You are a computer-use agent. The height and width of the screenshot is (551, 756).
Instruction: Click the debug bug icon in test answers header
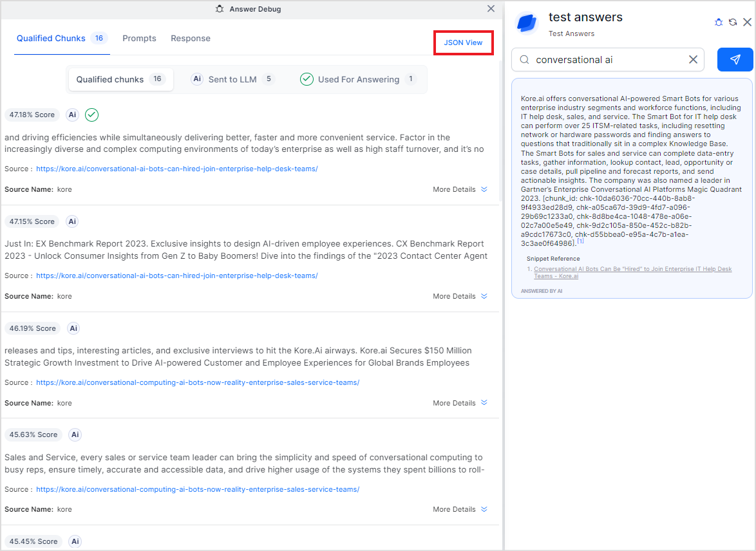[719, 23]
